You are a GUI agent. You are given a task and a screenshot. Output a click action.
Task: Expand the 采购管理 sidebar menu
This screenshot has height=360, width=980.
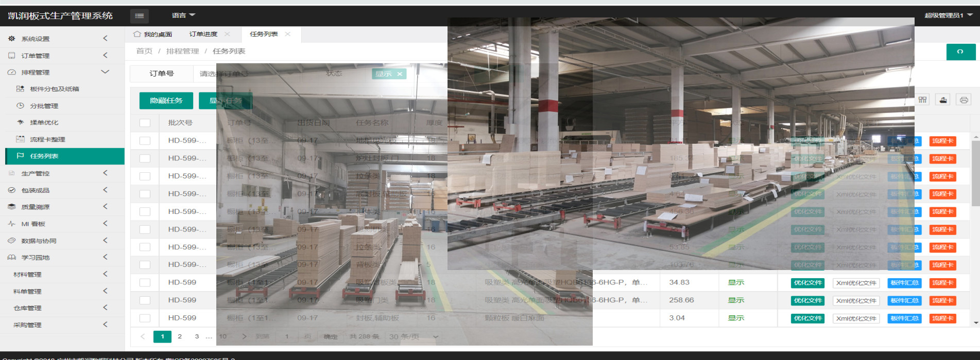click(105, 325)
